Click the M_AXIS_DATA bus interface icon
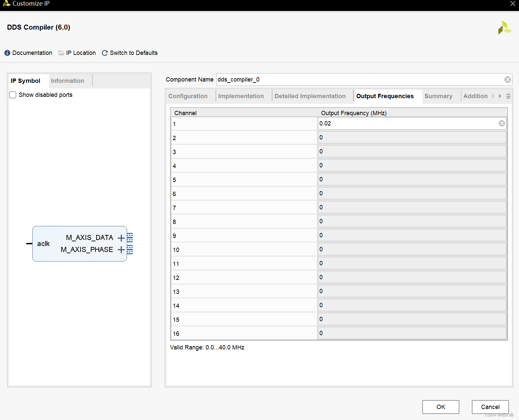The width and height of the screenshot is (519, 420). (x=130, y=238)
